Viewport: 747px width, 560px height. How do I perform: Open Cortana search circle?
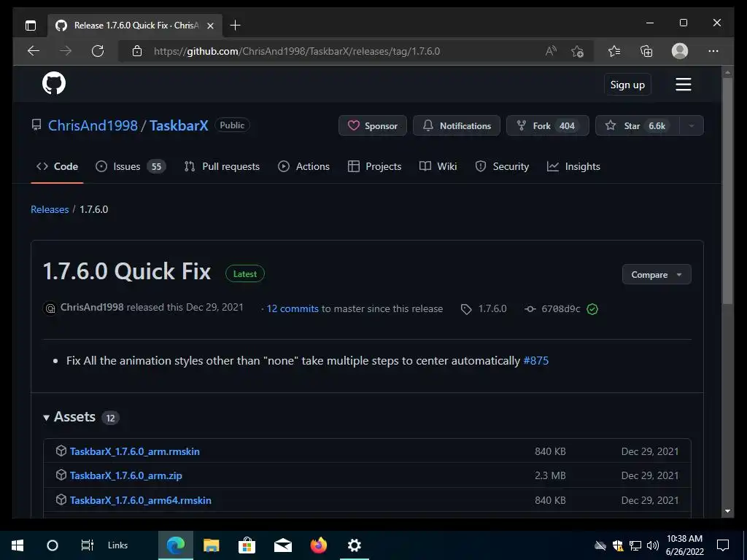[x=53, y=545]
